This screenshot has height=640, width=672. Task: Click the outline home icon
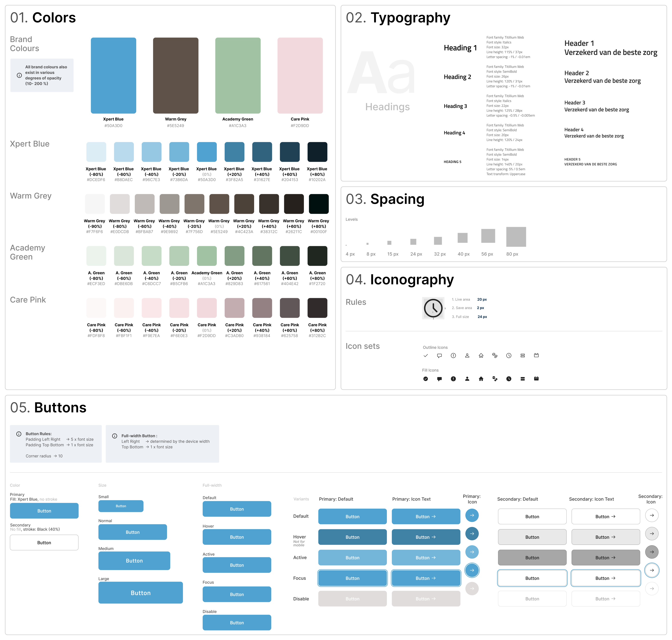(481, 356)
